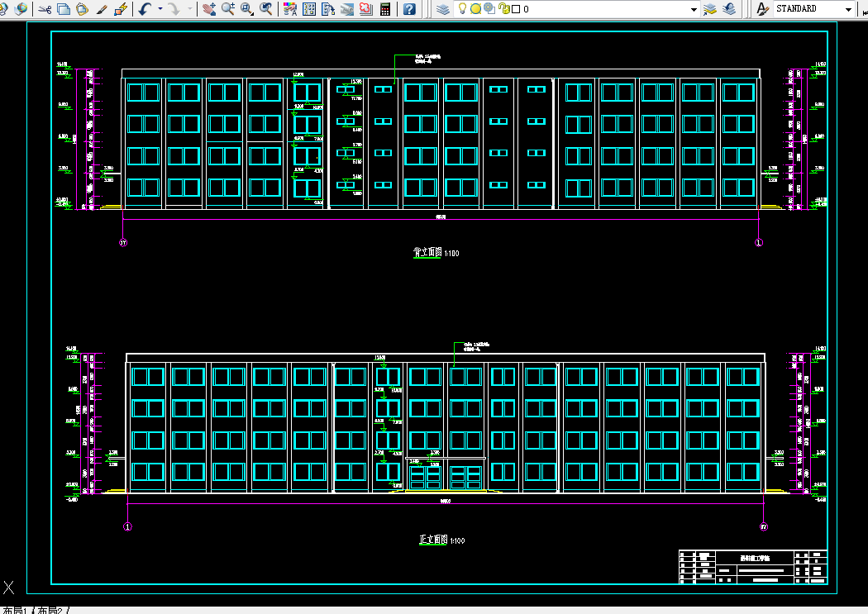868x614 pixels.
Task: Choose the Zoom Window tool
Action: pos(247,9)
